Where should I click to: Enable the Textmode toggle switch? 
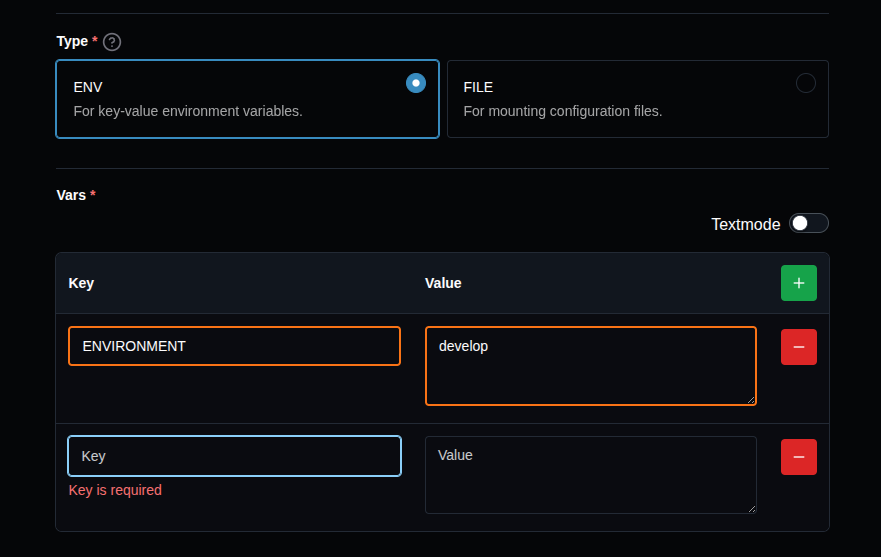pos(808,223)
